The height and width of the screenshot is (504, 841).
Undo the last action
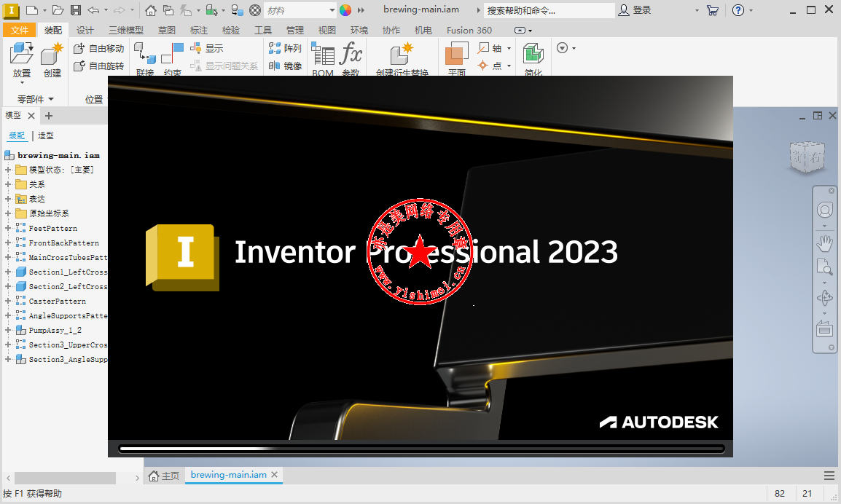click(93, 9)
